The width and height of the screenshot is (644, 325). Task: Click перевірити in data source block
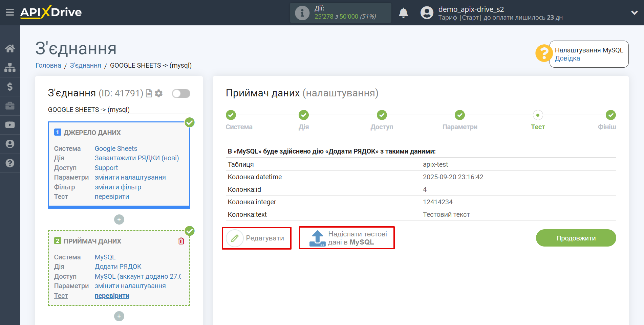tap(112, 196)
